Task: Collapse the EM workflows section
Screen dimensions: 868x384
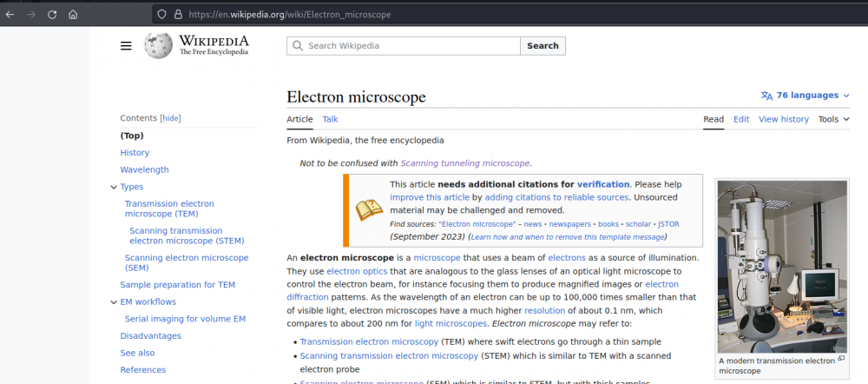Action: click(114, 302)
